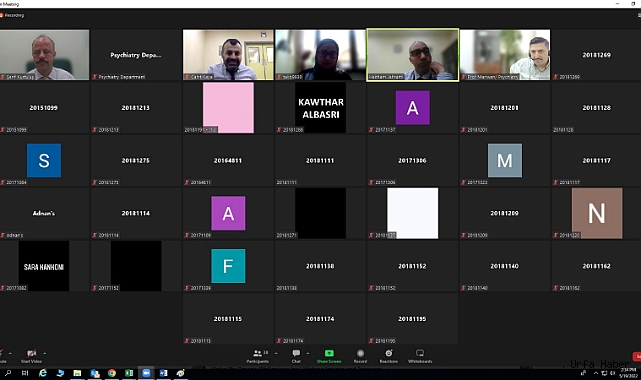Select participant tile 20181111

tap(320, 160)
